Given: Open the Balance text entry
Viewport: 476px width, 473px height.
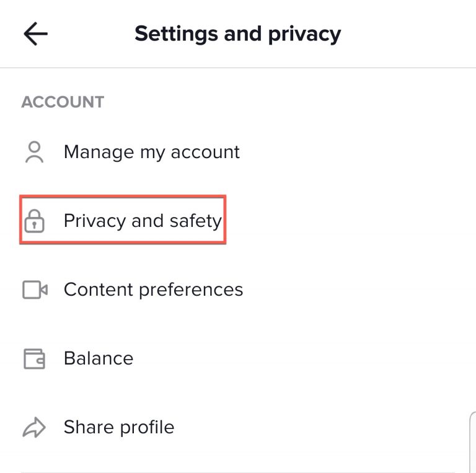Looking at the screenshot, I should tap(98, 358).
